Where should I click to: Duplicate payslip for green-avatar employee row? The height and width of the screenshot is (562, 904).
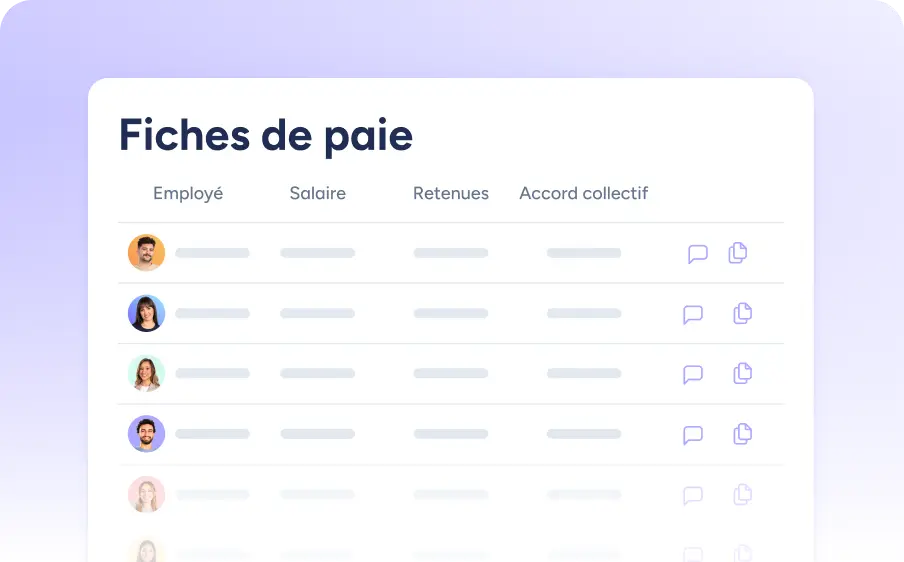[742, 373]
